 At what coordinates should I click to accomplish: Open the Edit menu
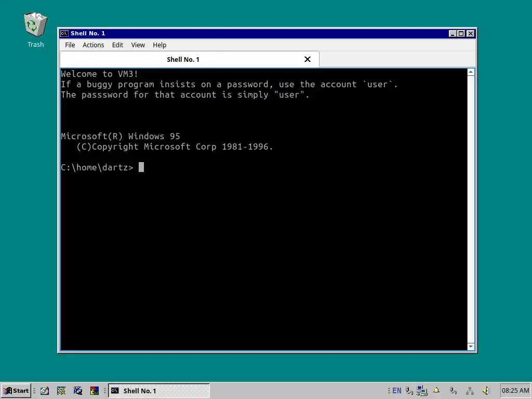[x=117, y=45]
